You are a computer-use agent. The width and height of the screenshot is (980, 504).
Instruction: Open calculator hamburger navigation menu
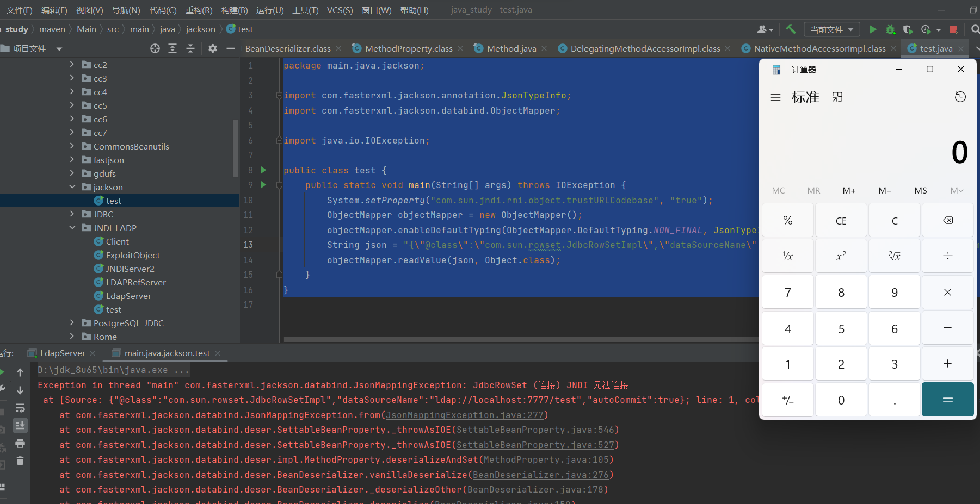[775, 97]
